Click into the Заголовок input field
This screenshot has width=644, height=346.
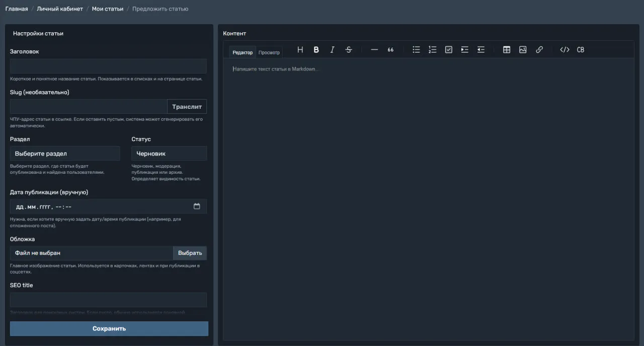point(108,66)
